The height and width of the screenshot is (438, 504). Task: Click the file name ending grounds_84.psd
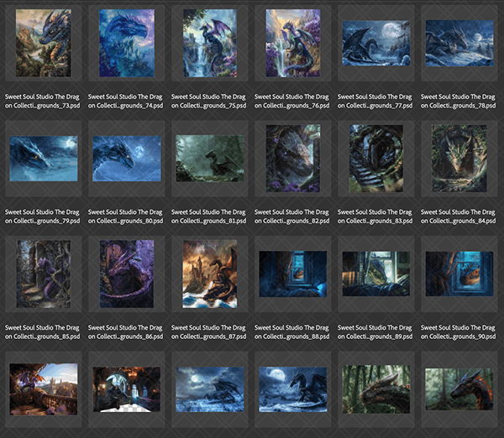pos(459,216)
